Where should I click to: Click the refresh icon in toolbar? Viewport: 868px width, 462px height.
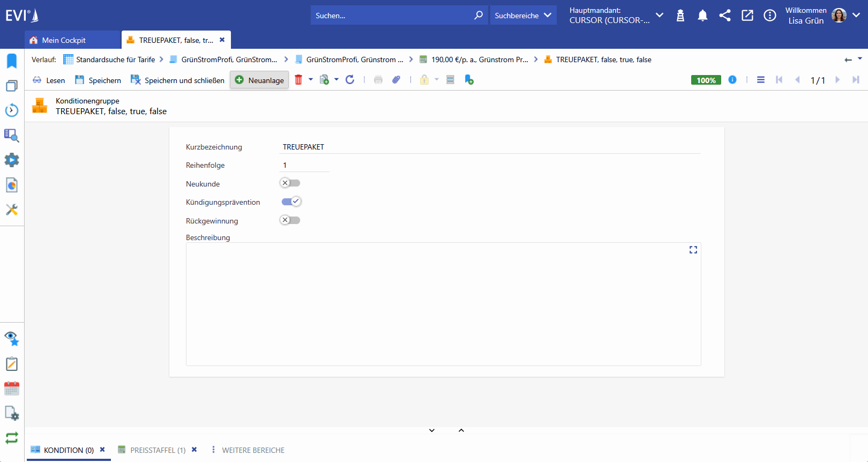[x=350, y=80]
